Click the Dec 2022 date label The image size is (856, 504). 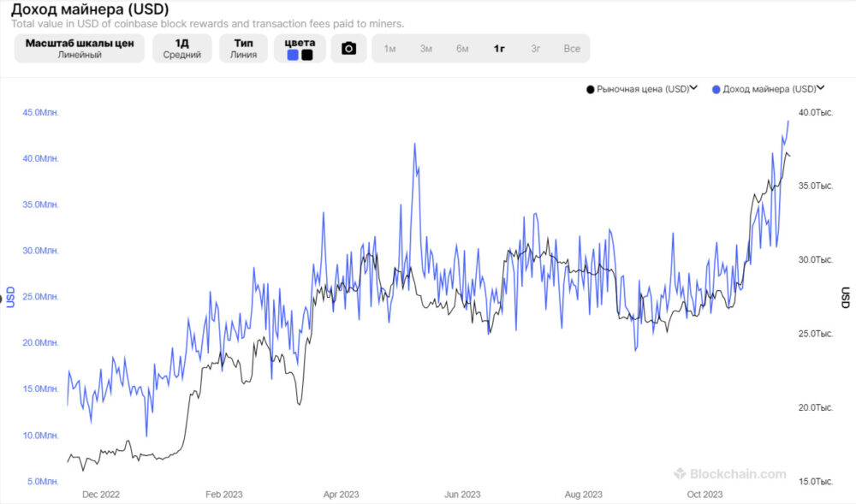101,495
